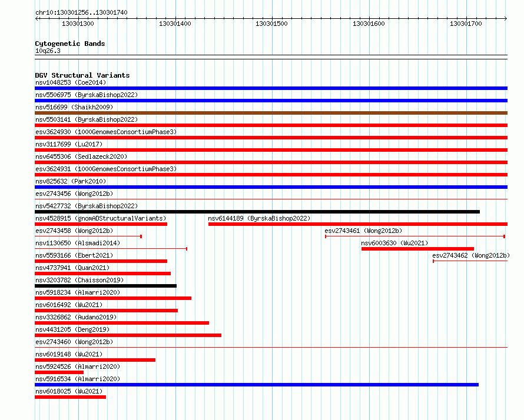Click brown bar of nsv516699 (Shaikh2009)
This screenshot has width=524, height=420.
coord(271,113)
